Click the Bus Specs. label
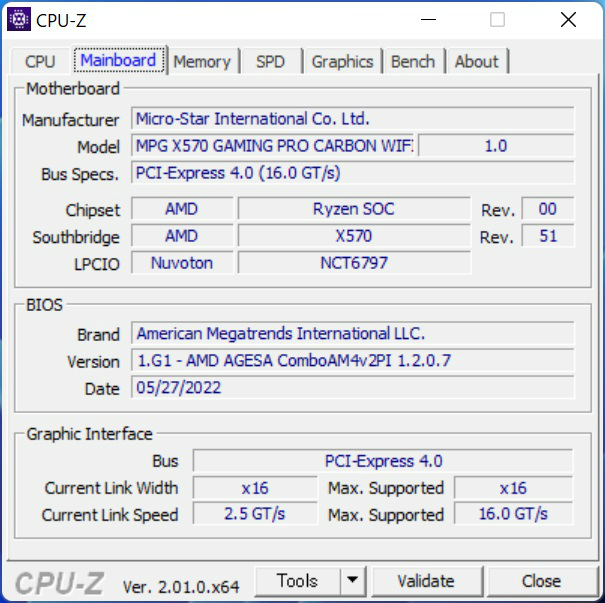605x603 pixels. click(80, 174)
